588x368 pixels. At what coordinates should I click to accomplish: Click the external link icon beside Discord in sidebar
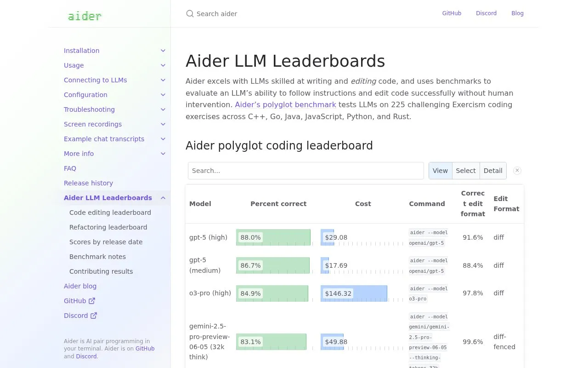tap(94, 316)
